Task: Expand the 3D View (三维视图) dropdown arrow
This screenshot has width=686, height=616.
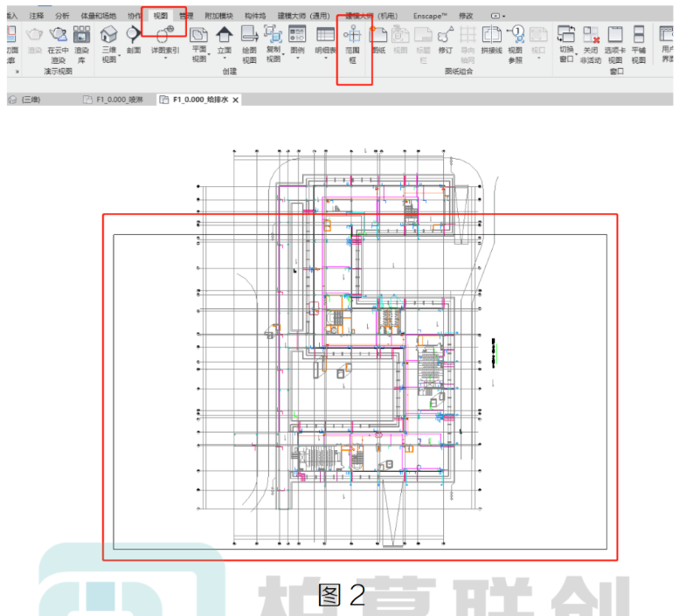Action: 119,57
